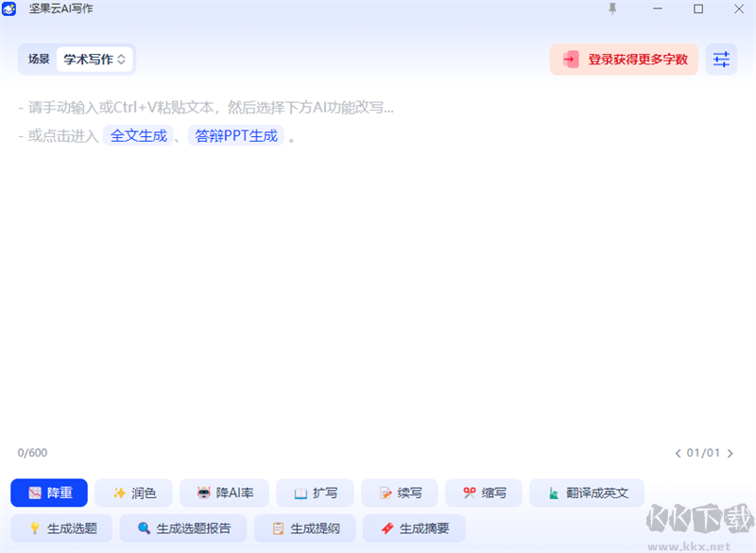Open the 场景 学术写作 dropdown

94,60
